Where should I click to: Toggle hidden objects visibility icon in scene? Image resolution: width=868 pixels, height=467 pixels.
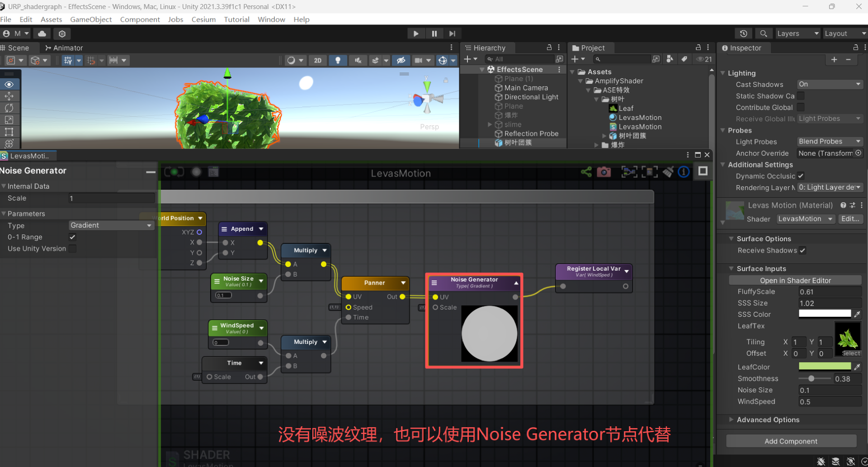[401, 60]
